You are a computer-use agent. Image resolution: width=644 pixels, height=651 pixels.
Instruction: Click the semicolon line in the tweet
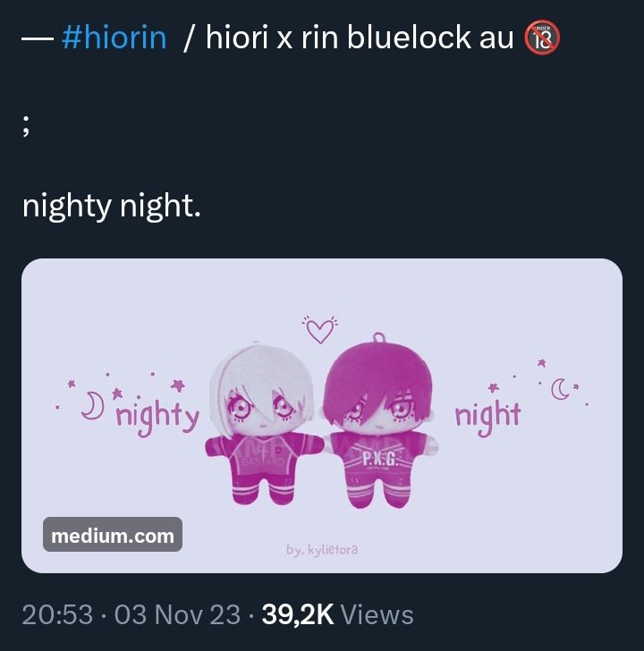26,125
